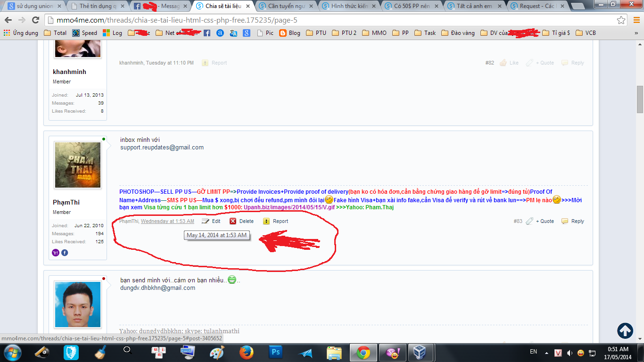Go back to the previous page
644x362 pixels.
(x=9, y=20)
